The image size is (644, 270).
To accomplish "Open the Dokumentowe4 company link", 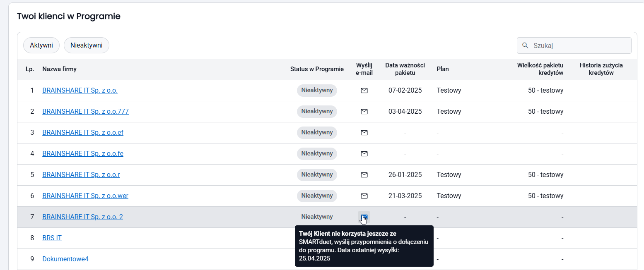I will coord(65,259).
